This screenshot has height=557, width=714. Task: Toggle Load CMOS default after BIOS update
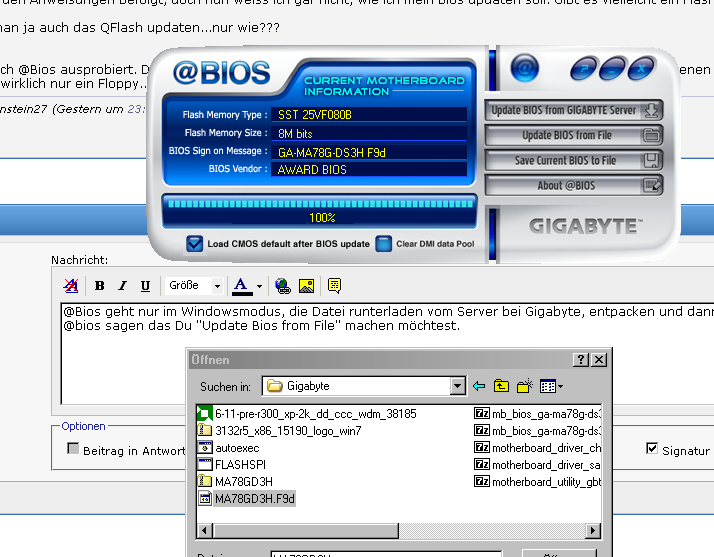click(194, 244)
